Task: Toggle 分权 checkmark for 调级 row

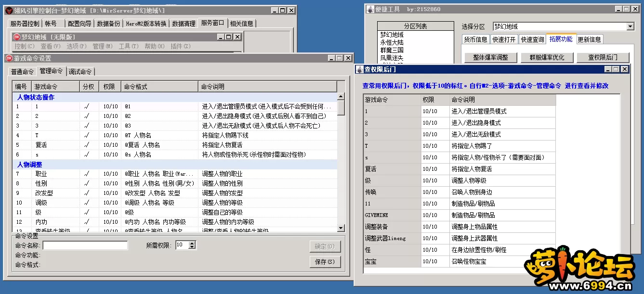Action: coord(86,203)
